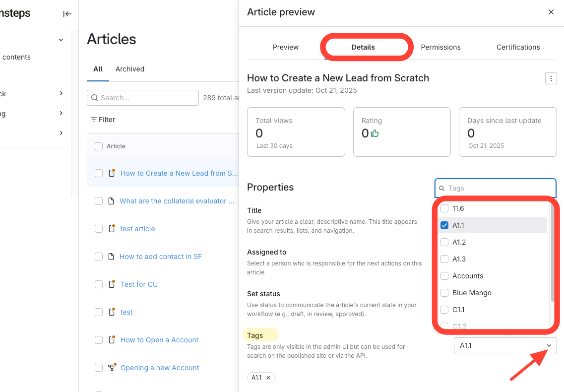Select the checkbox for Test for CU
This screenshot has width=564, height=392.
click(x=99, y=284)
